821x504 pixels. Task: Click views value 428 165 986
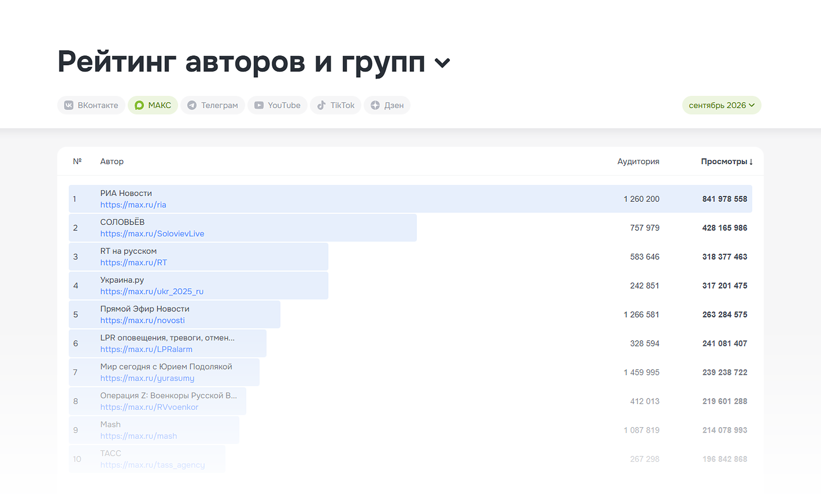point(725,228)
